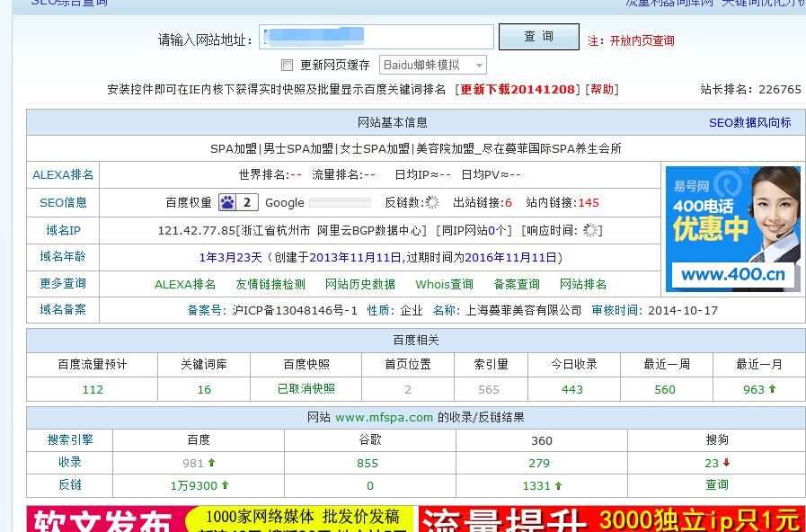Click the 查询 search button
Screen dimensions: 806x532
tap(539, 37)
